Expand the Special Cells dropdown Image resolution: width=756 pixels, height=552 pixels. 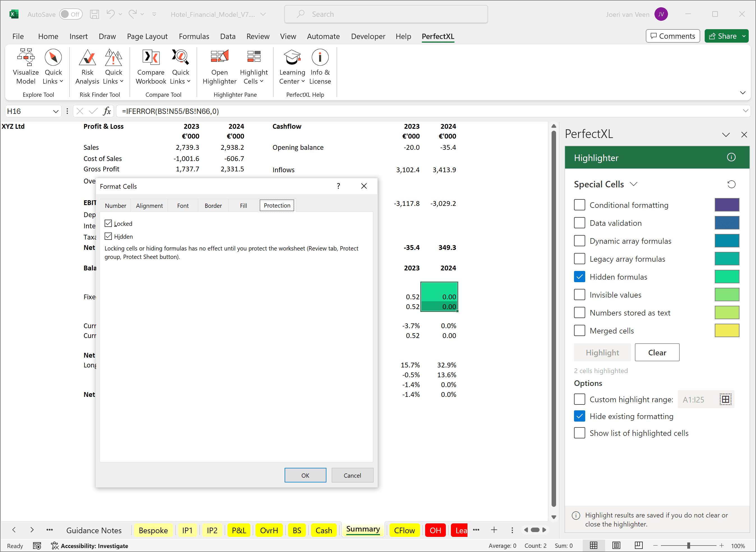tap(633, 185)
